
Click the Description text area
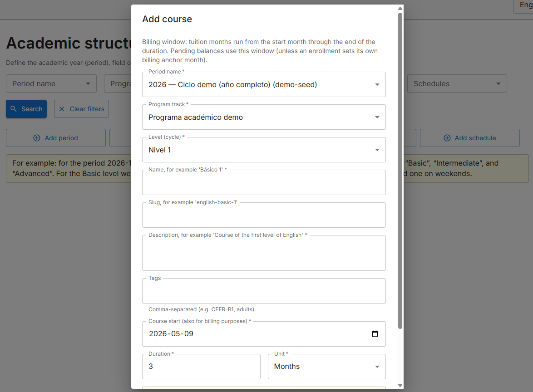[x=264, y=253]
